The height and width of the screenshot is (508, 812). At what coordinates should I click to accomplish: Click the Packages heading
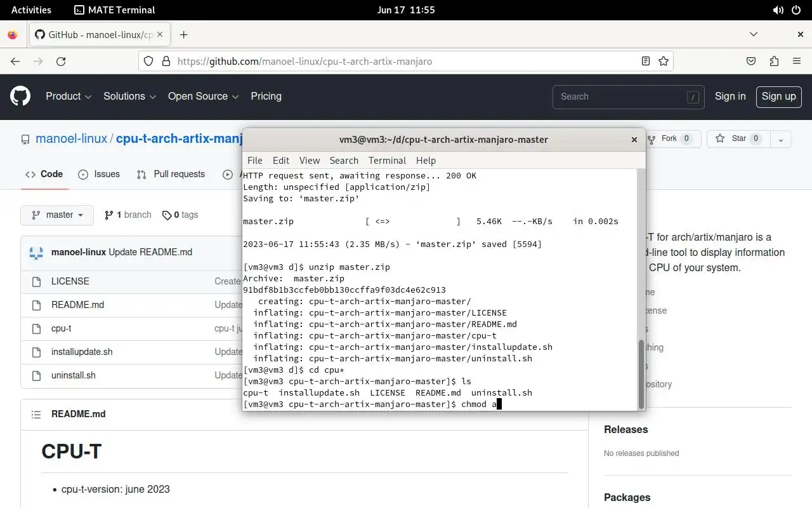[627, 498]
